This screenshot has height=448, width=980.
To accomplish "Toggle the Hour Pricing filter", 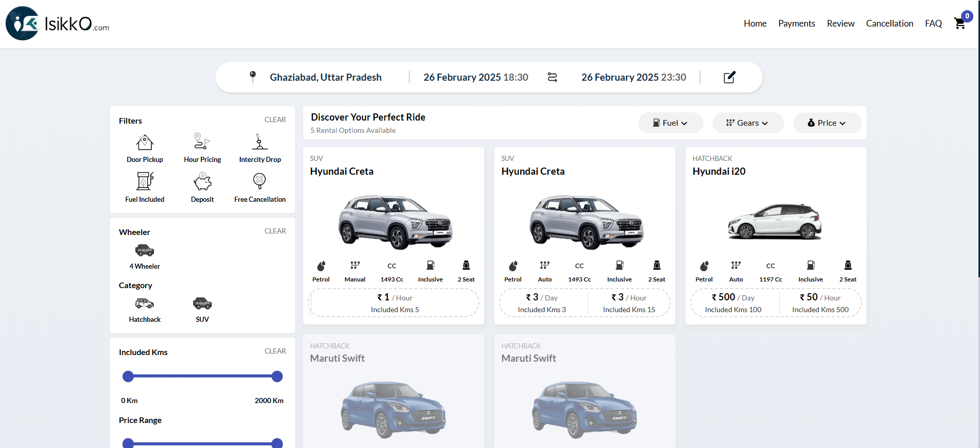I will click(202, 148).
